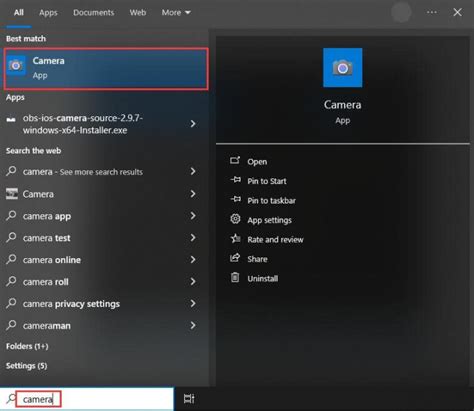Screen dimensions: 474x411
Task: Choose the Pin to taskbar label
Action: (271, 200)
